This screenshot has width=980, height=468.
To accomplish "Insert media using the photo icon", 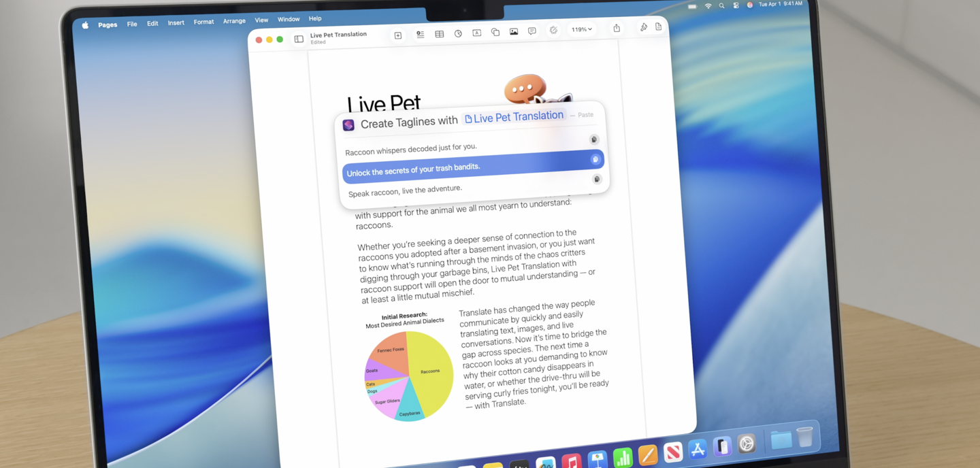I will click(513, 32).
